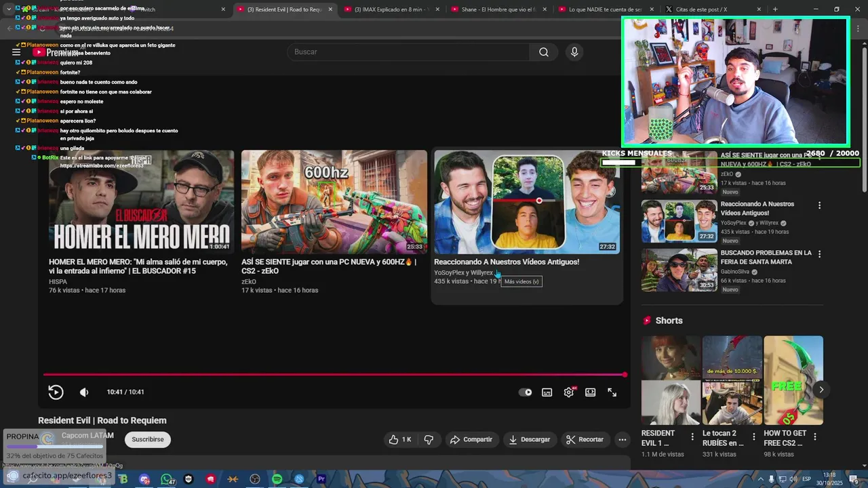Open the taskbar notification center icon
Screen dimensions: 868x488
(854, 479)
